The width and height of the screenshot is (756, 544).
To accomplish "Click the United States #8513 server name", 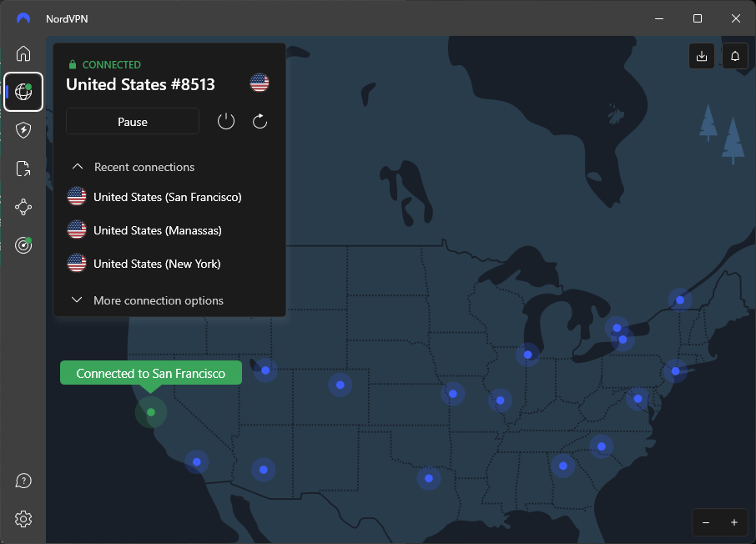I will coord(140,84).
